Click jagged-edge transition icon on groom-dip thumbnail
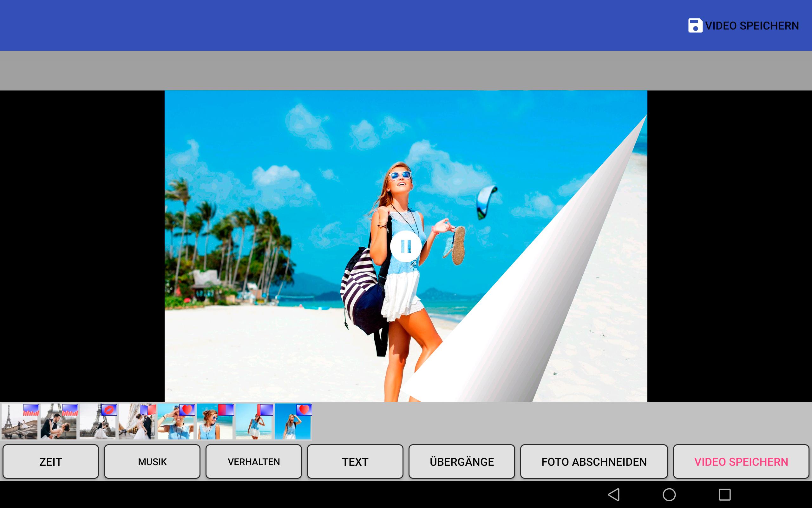Viewport: 812px width, 508px height. pyautogui.click(x=70, y=410)
